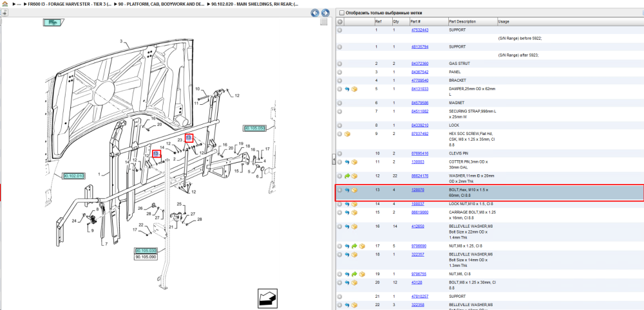644x310 pixels.
Task: Open part number 87695416 CLEVIS PIN
Action: 420,153
